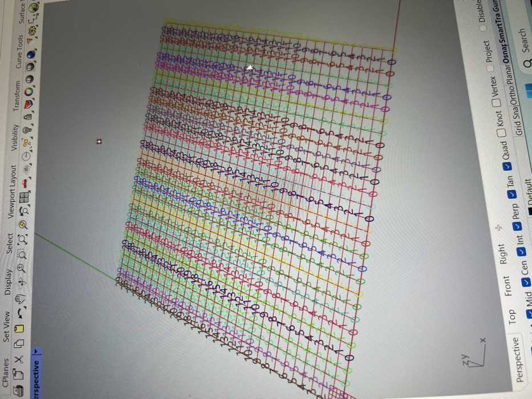Click the Default layer black color swatch
The height and width of the screenshot is (399, 532).
531,211
